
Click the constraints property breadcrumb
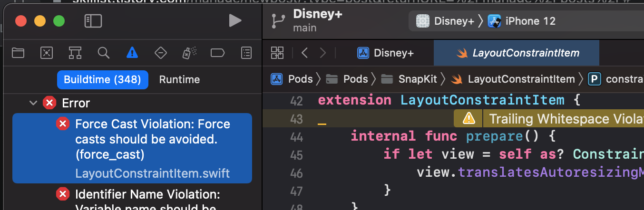coord(616,79)
